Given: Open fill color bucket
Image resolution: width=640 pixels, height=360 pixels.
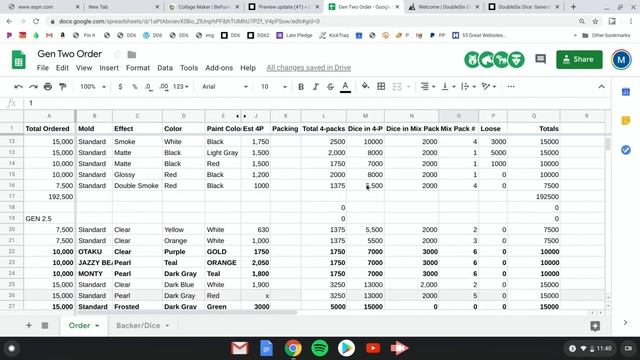Looking at the screenshot, I should pyautogui.click(x=365, y=86).
